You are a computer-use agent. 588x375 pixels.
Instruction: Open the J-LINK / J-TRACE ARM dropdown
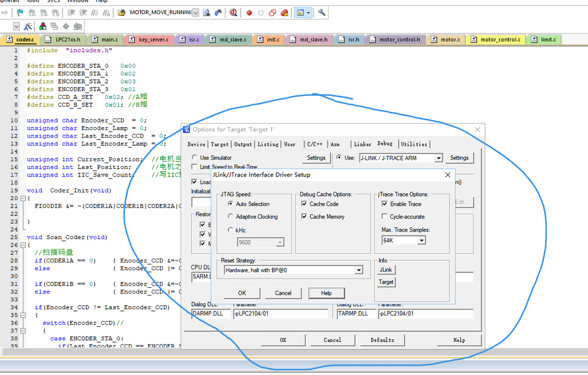(438, 158)
